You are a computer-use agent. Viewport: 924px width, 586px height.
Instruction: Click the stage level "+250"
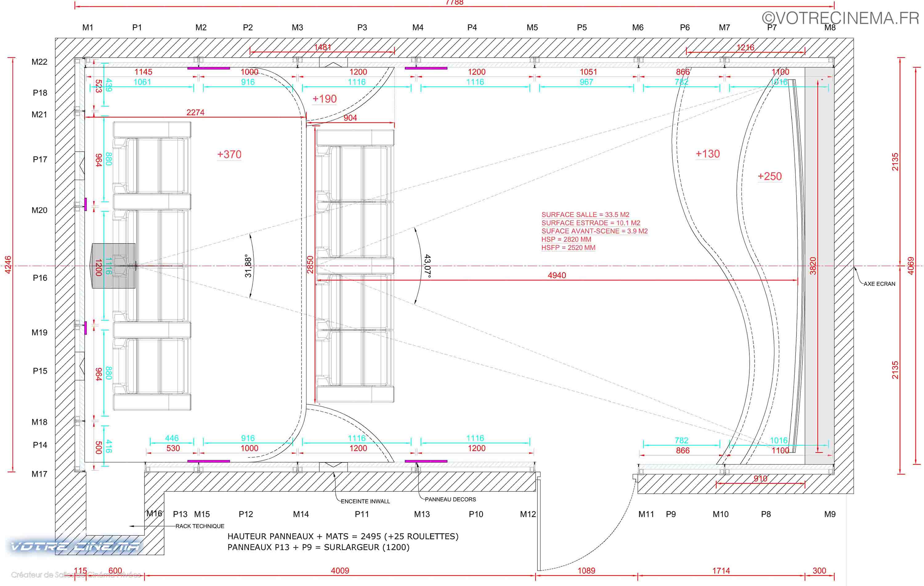pos(770,176)
